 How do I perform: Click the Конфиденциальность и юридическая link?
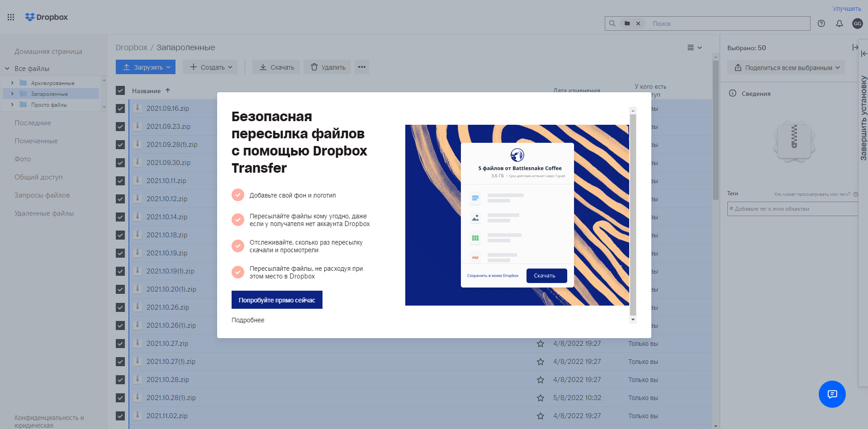click(x=49, y=421)
